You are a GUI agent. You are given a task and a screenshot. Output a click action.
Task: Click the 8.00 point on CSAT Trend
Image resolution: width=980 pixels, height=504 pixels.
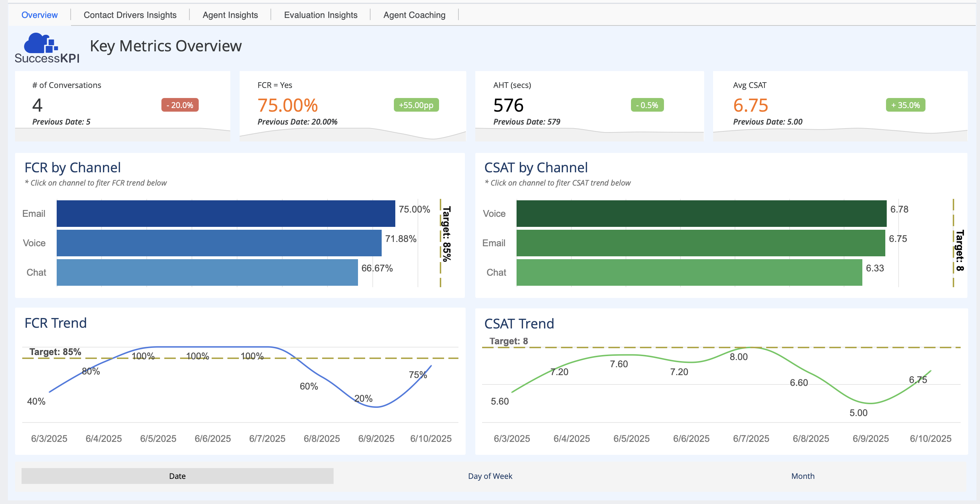point(750,347)
